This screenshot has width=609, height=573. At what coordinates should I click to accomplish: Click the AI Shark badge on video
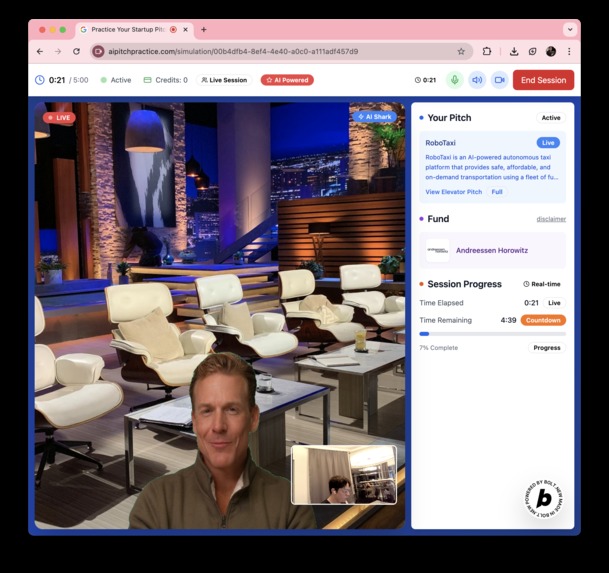pos(375,117)
